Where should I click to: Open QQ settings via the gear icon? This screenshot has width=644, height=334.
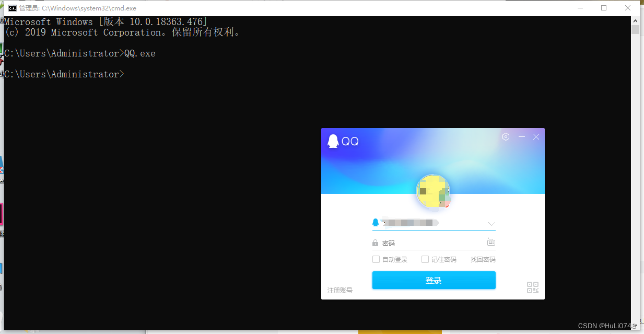(506, 136)
